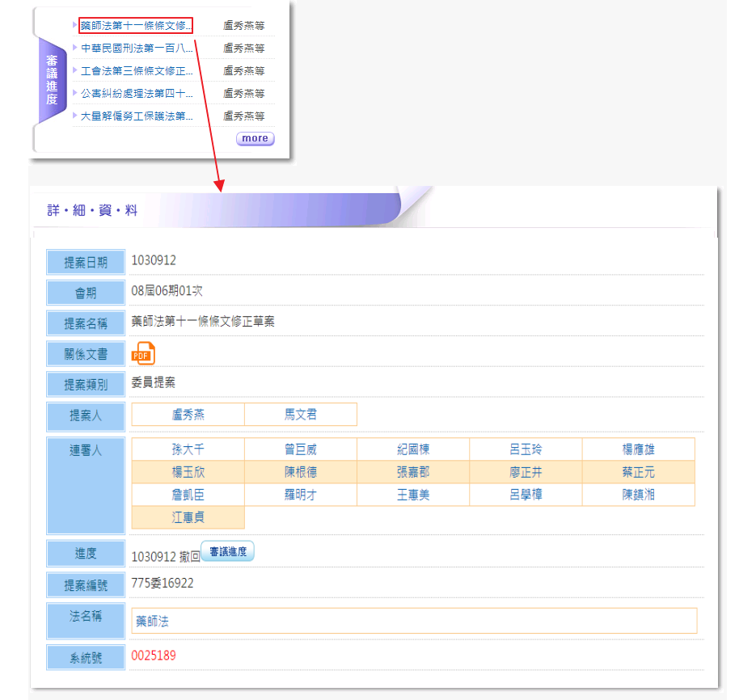The width and height of the screenshot is (756, 700).
Task: Open 中華民國刑法第一百八 list entry
Action: (x=137, y=48)
